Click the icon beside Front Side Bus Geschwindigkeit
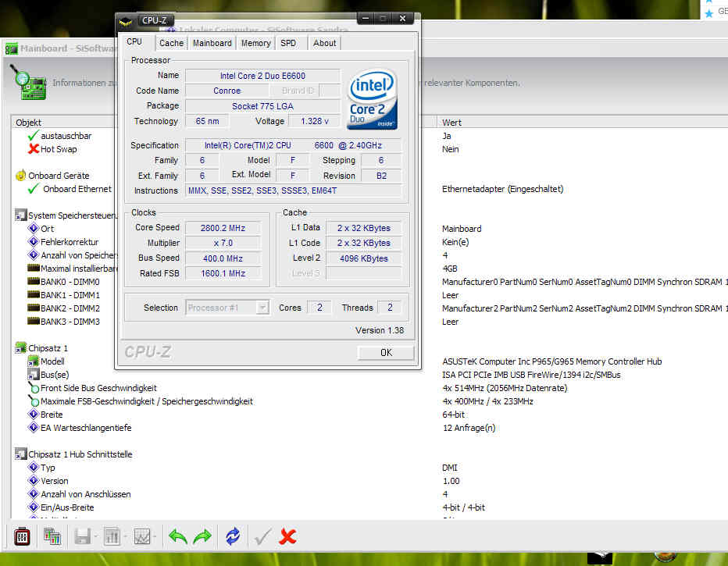Image resolution: width=728 pixels, height=566 pixels. [34, 387]
